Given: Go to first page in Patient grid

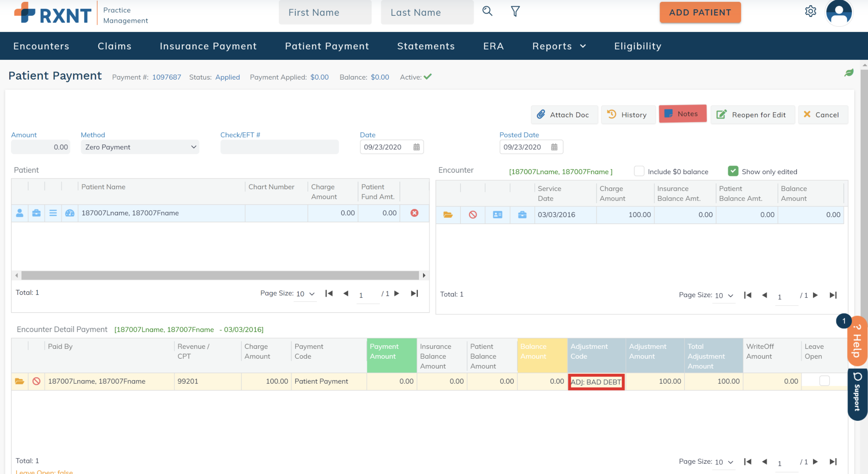Looking at the screenshot, I should (329, 293).
